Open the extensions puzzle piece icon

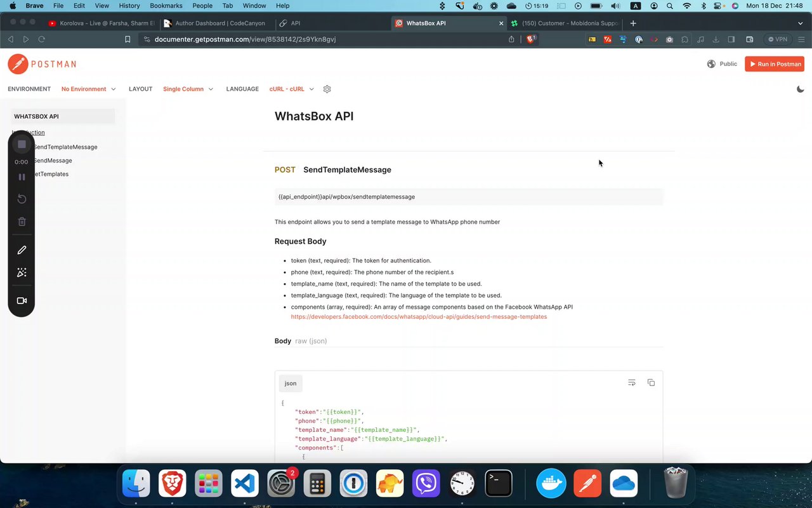pos(685,39)
